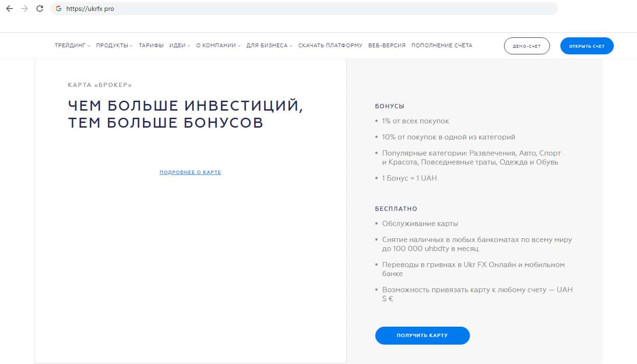
Task: Expand the ДЛЯ БИЗНЕСА menu
Action: (x=269, y=45)
